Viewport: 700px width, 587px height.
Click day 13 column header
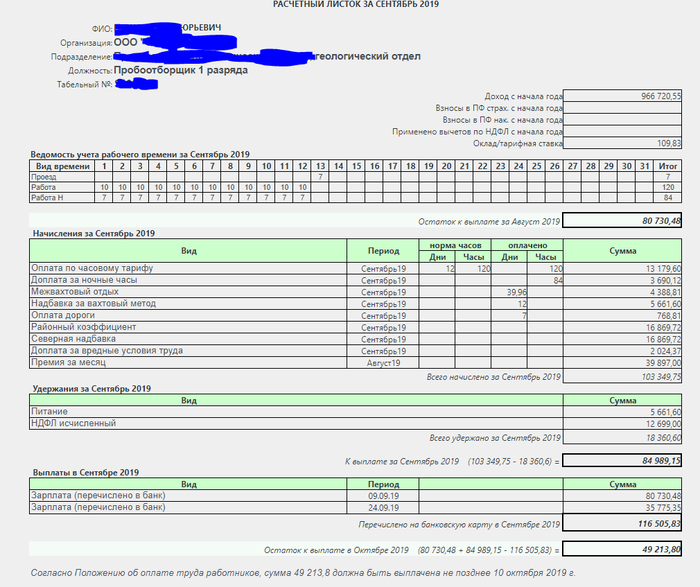(321, 166)
